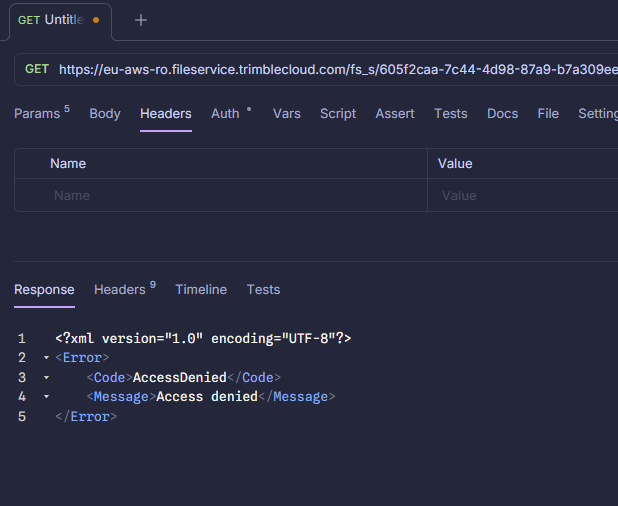Open the response Tests tab
Screen dimensions: 618x506
[263, 290]
